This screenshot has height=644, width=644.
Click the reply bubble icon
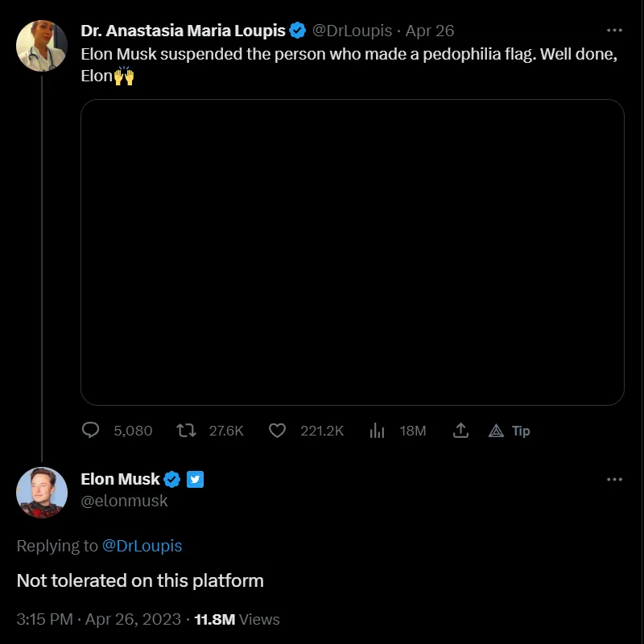(x=91, y=431)
